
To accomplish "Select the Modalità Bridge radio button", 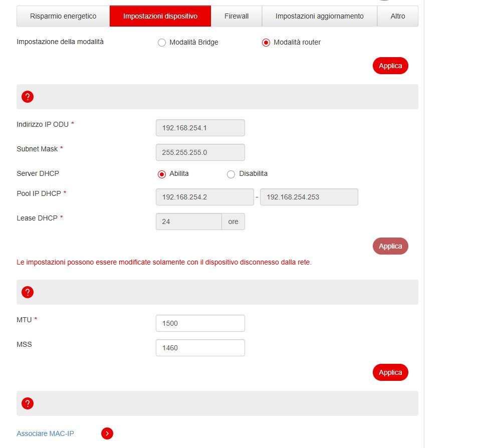I will point(161,43).
